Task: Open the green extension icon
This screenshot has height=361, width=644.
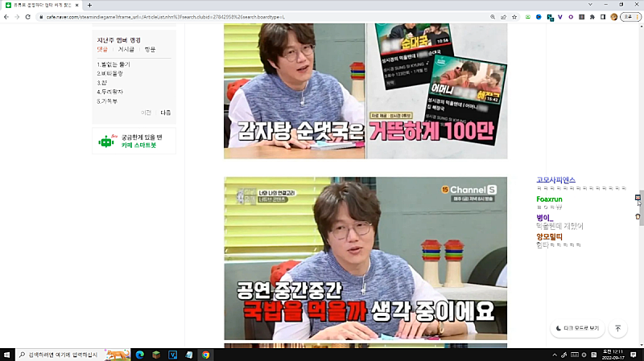Action: [528, 17]
